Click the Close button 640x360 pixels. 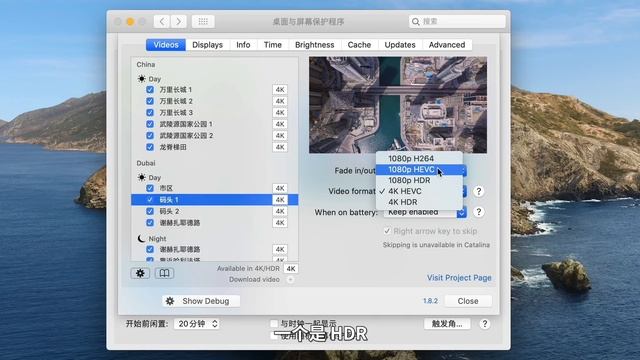(x=468, y=301)
